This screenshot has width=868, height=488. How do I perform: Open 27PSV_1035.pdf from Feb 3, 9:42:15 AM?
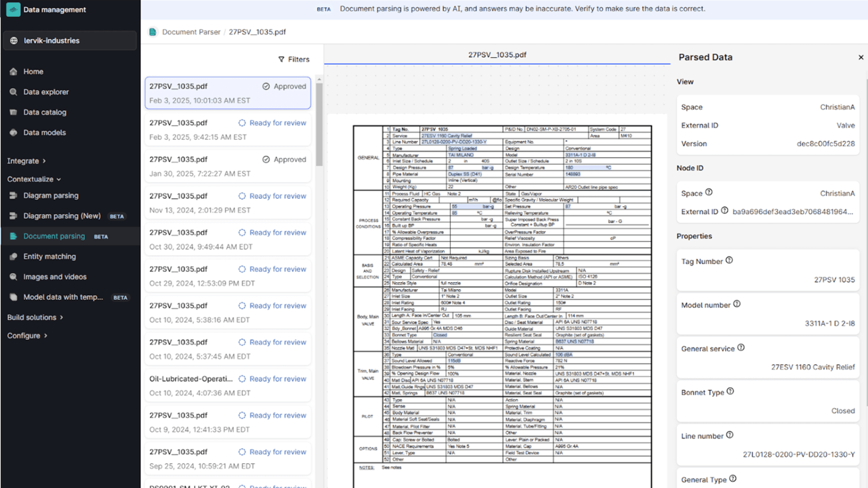228,130
